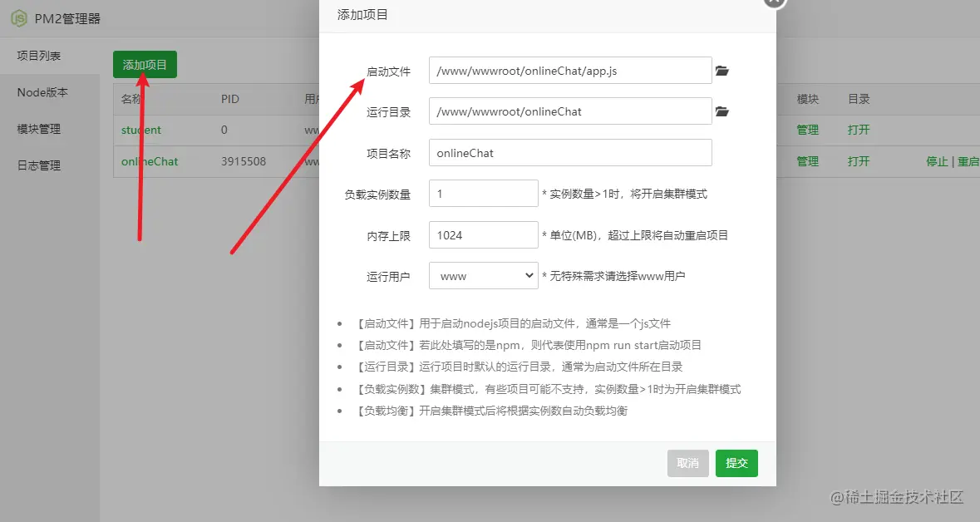Image resolution: width=980 pixels, height=522 pixels.
Task: Click PID value 0 in student row
Action: pos(224,130)
